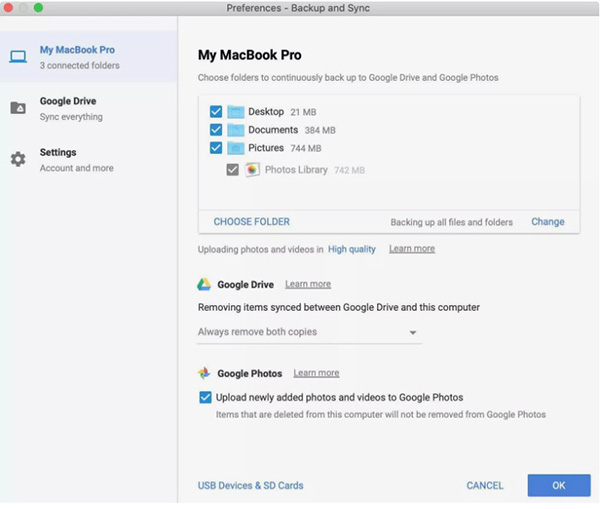Select My MacBook Pro sidebar tab
The width and height of the screenshot is (600, 509).
(x=88, y=57)
